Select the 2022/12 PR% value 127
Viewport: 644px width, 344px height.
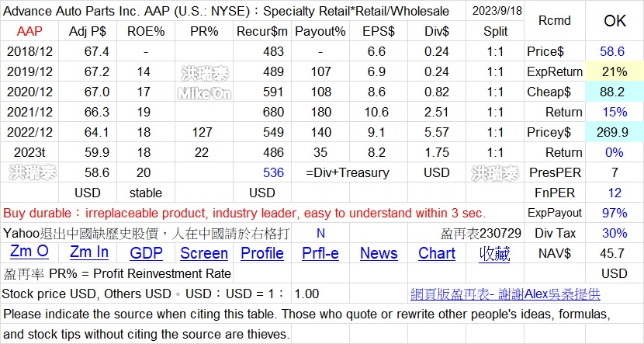204,132
